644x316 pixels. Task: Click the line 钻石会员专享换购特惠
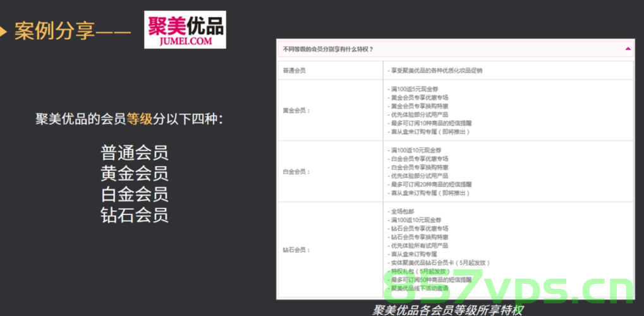click(418, 237)
